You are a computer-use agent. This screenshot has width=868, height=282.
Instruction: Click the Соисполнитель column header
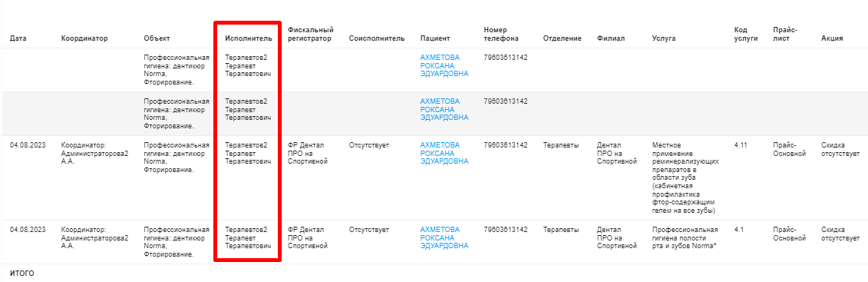coord(377,38)
